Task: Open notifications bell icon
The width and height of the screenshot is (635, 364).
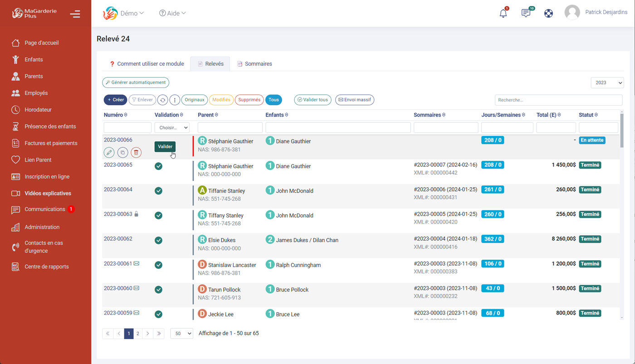Action: click(503, 13)
